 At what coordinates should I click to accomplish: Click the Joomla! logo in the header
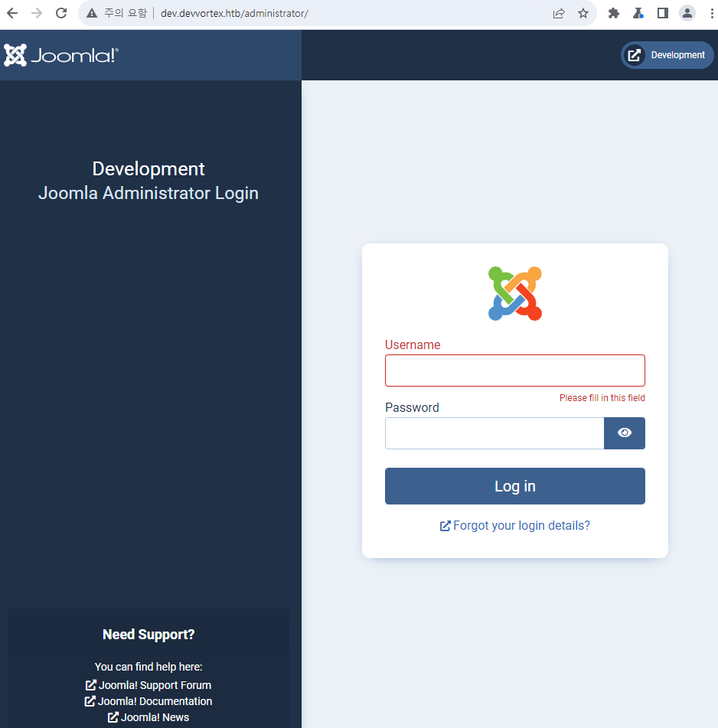click(x=60, y=55)
